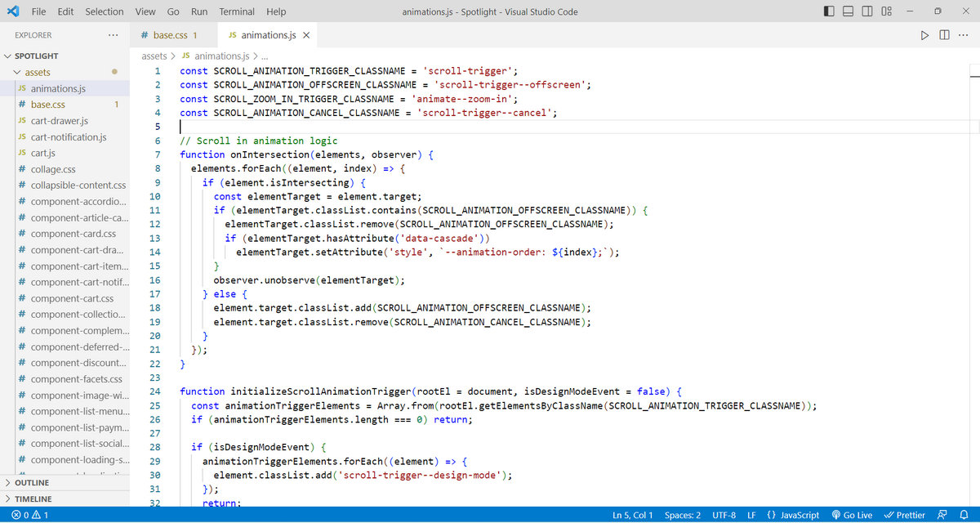Open notifications bell in status bar
The height and width of the screenshot is (523, 980).
tap(964, 515)
